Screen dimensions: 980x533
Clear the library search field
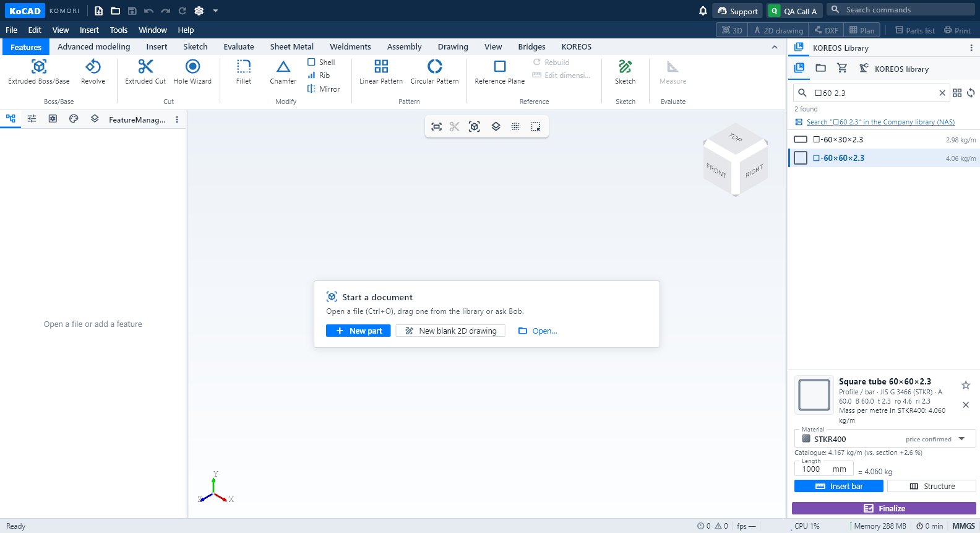(x=942, y=93)
